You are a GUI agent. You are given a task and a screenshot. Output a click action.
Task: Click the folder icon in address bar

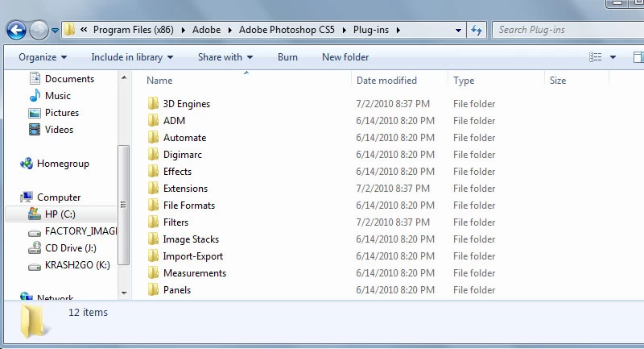(x=70, y=29)
